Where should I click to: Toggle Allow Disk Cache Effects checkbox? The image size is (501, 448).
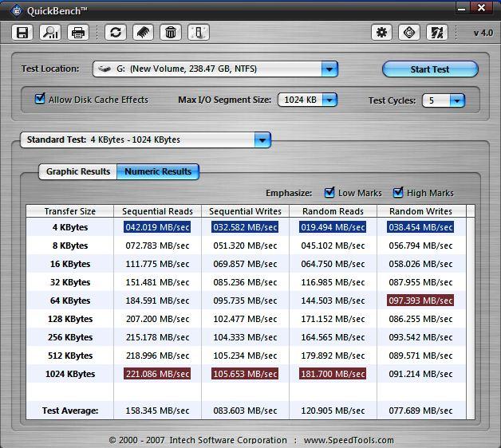click(x=40, y=100)
